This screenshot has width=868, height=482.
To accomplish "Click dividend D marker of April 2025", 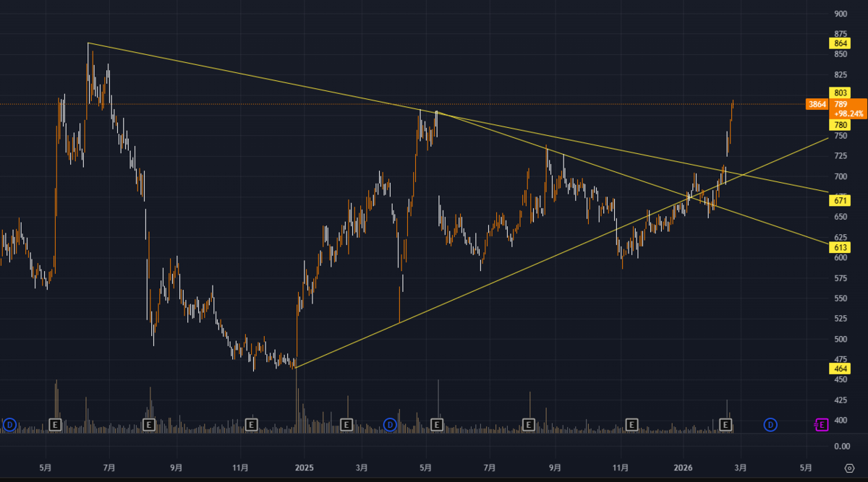I will pyautogui.click(x=391, y=424).
